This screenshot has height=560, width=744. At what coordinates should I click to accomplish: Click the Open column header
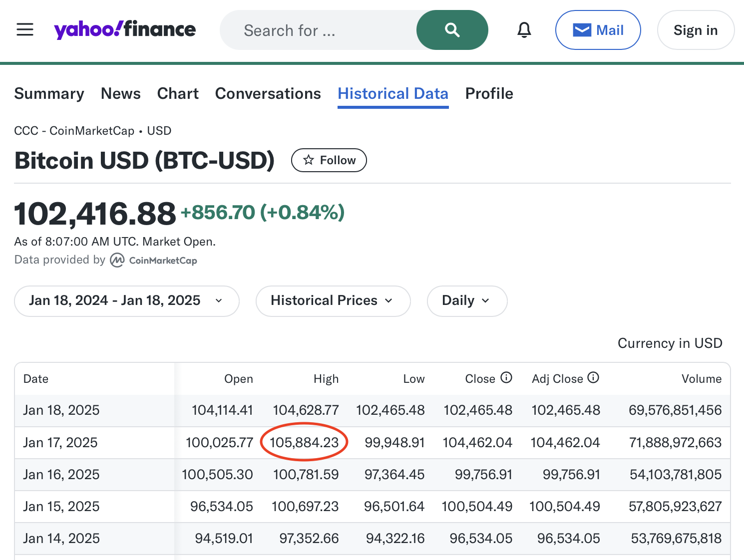click(x=239, y=379)
